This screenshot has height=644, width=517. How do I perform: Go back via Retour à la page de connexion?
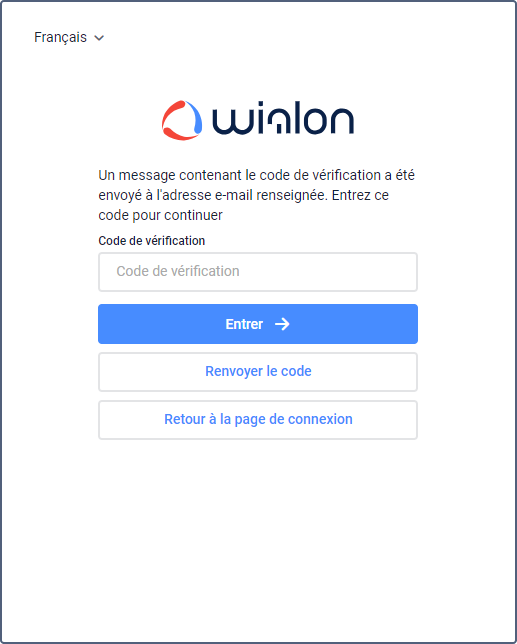tap(258, 420)
